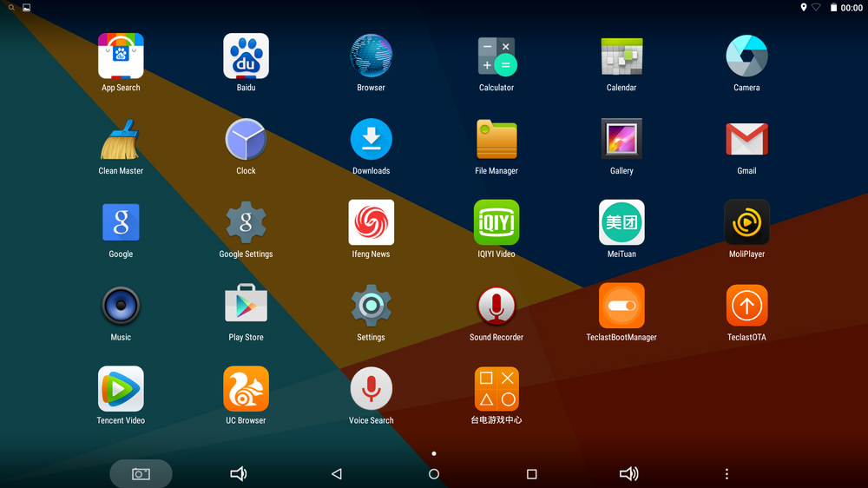
Task: Open the three-dot overflow menu
Action: pyautogui.click(x=727, y=474)
